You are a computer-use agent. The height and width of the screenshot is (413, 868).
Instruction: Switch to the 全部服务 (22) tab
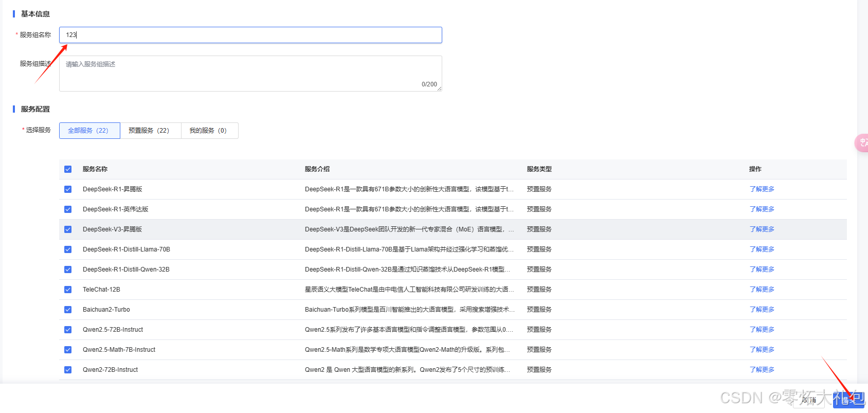pos(89,131)
